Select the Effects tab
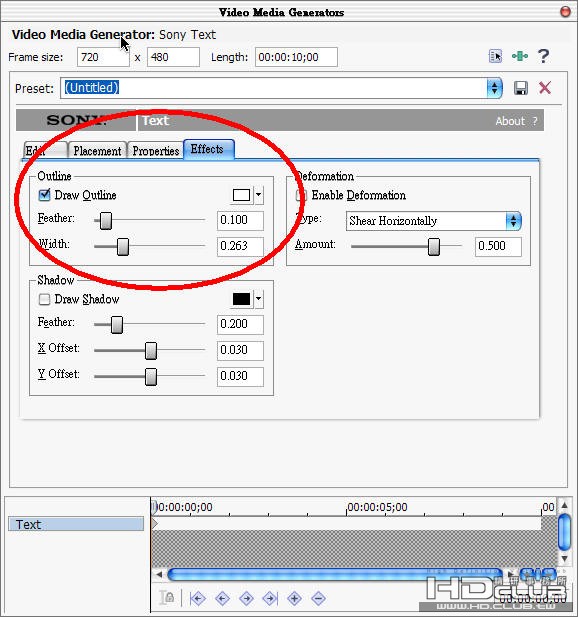Image resolution: width=578 pixels, height=617 pixels. 209,149
